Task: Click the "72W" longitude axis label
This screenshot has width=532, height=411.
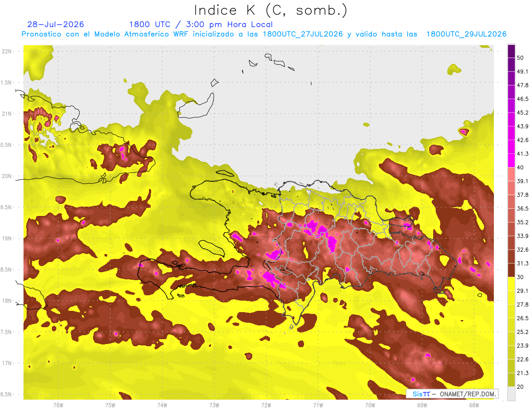Action: tap(266, 405)
